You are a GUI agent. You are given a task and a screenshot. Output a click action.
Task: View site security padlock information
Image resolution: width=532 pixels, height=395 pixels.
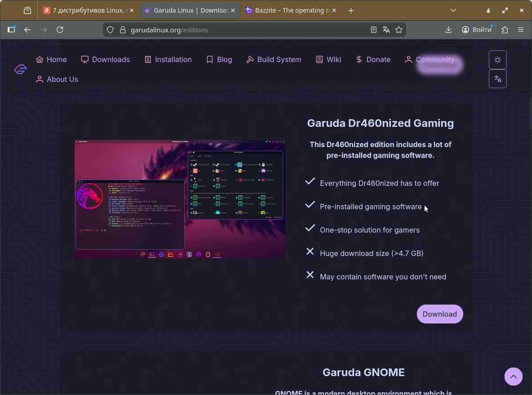[x=122, y=30]
